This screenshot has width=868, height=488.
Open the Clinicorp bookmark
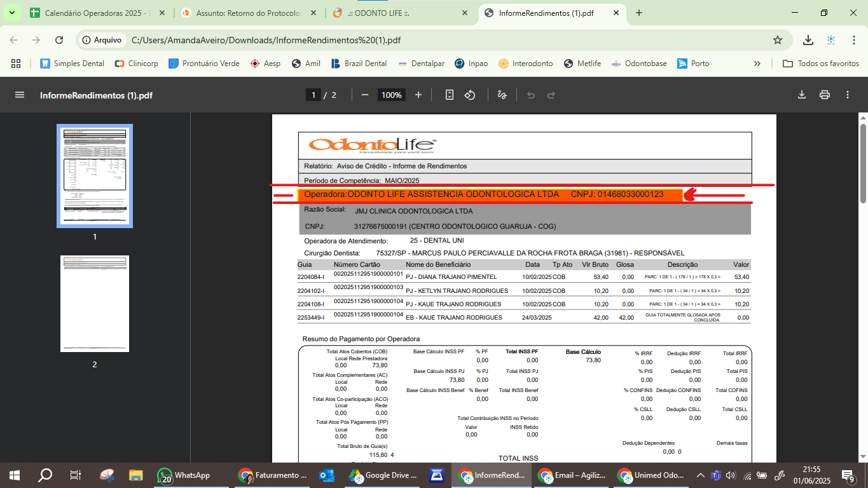(x=136, y=64)
